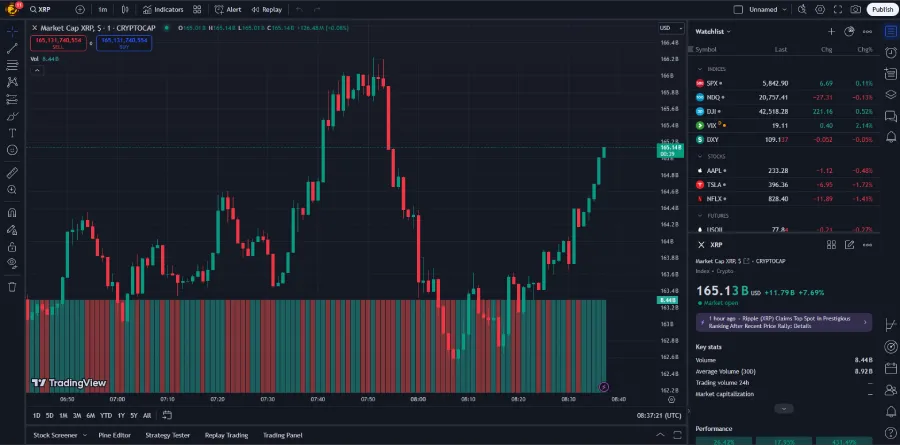This screenshot has height=445, width=900.
Task: Toggle stay in drawing mode pencil-lock
Action: [x=12, y=230]
